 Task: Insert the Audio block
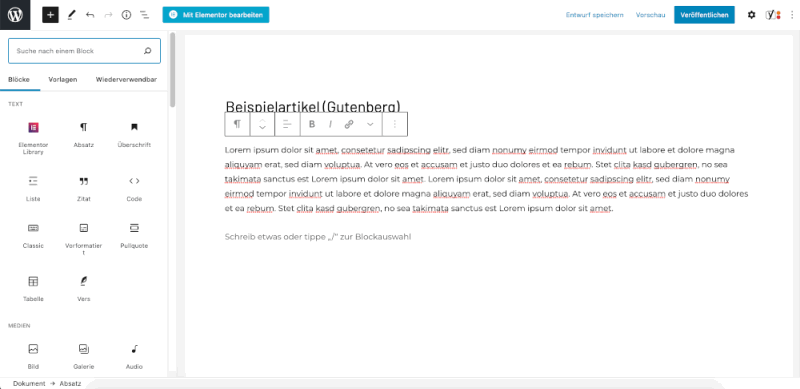[134, 356]
